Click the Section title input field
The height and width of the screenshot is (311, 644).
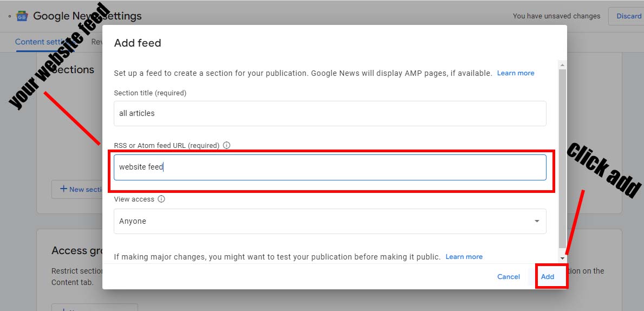[330, 113]
